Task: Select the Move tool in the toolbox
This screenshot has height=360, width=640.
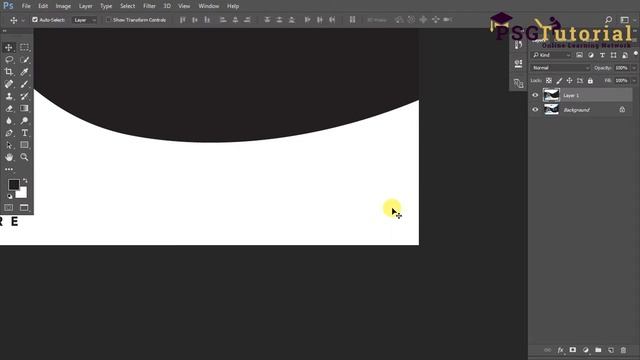Action: tap(9, 47)
